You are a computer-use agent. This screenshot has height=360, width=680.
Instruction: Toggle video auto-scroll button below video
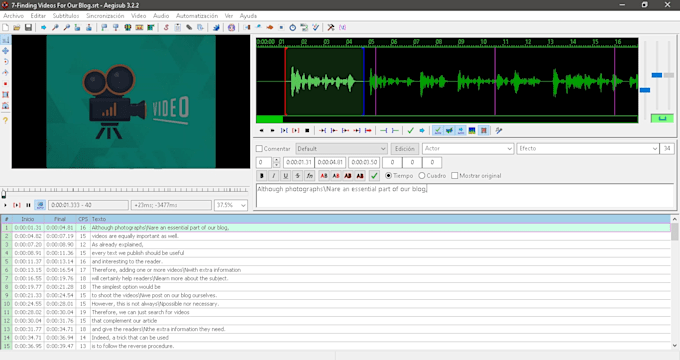pos(40,205)
